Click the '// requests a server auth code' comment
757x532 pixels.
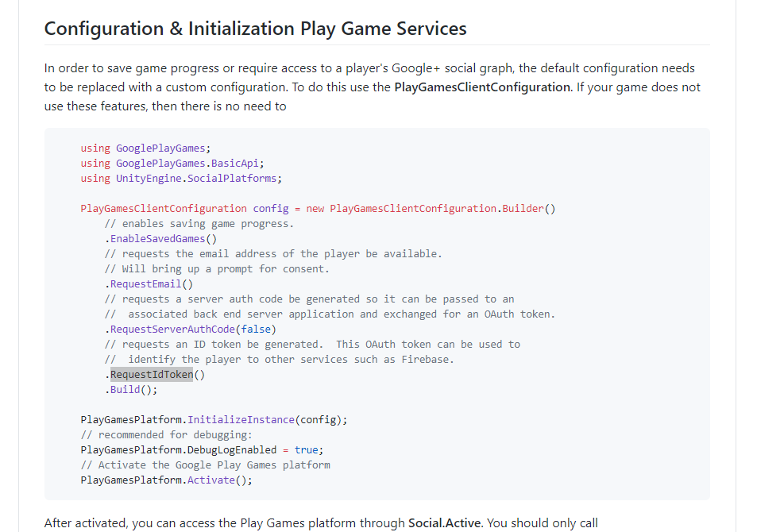(310, 299)
